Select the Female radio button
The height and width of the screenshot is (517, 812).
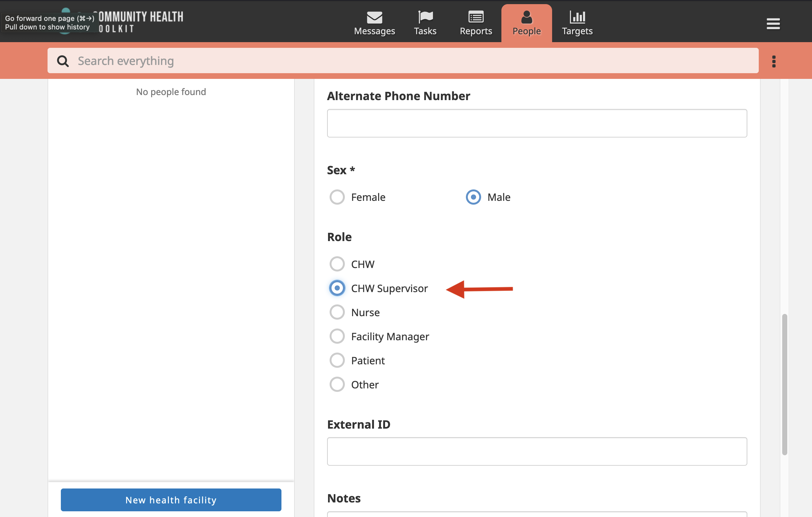[337, 197]
